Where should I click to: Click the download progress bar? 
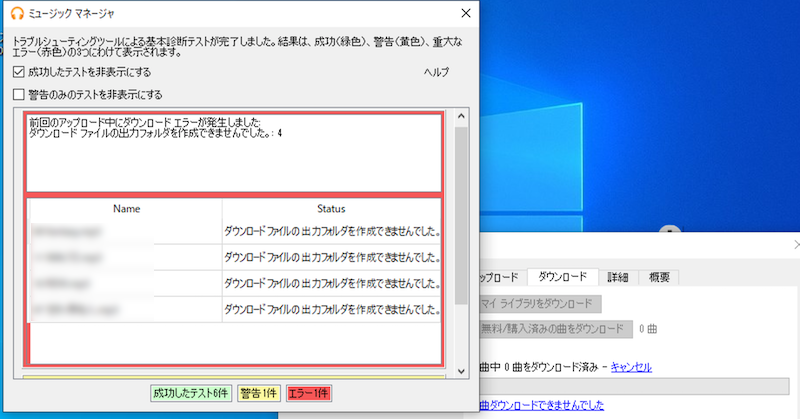pyautogui.click(x=633, y=386)
